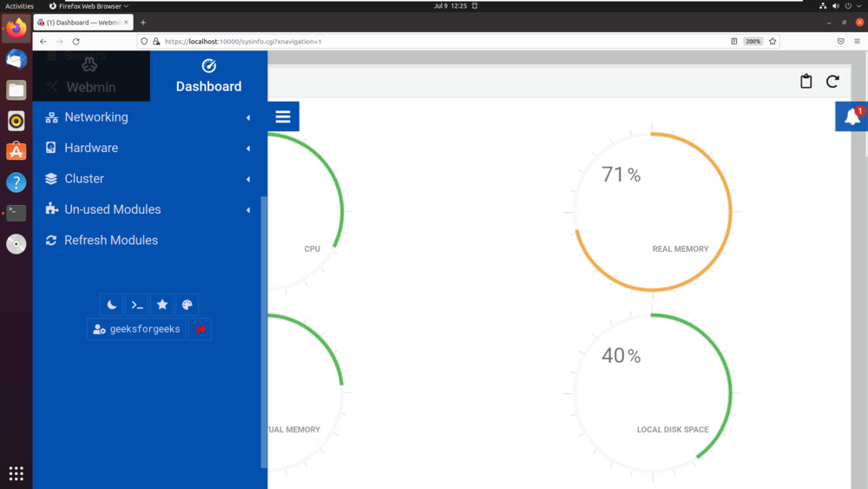Open a new browser tab
The height and width of the screenshot is (489, 868).
click(x=143, y=23)
